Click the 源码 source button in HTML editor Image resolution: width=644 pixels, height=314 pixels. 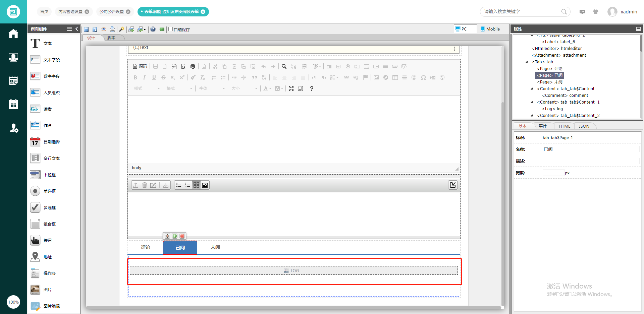click(x=140, y=66)
